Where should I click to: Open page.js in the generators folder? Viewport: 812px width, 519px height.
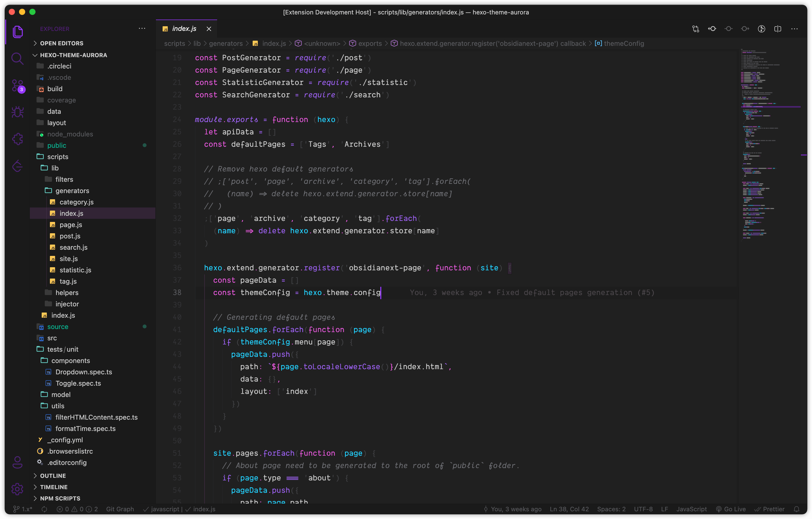(x=93, y=225)
